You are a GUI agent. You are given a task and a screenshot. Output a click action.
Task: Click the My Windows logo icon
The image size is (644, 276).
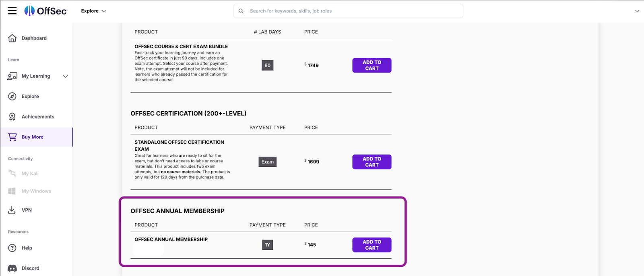coord(12,191)
